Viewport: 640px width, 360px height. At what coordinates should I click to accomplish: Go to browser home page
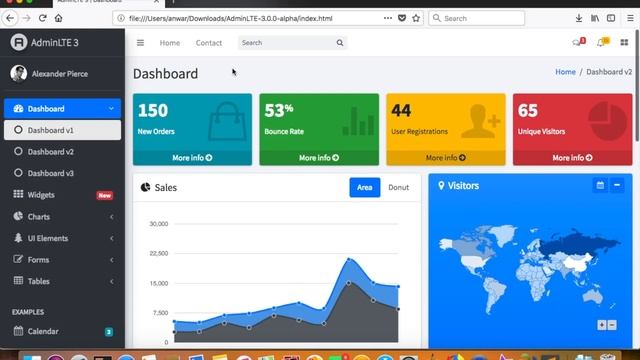(x=58, y=18)
